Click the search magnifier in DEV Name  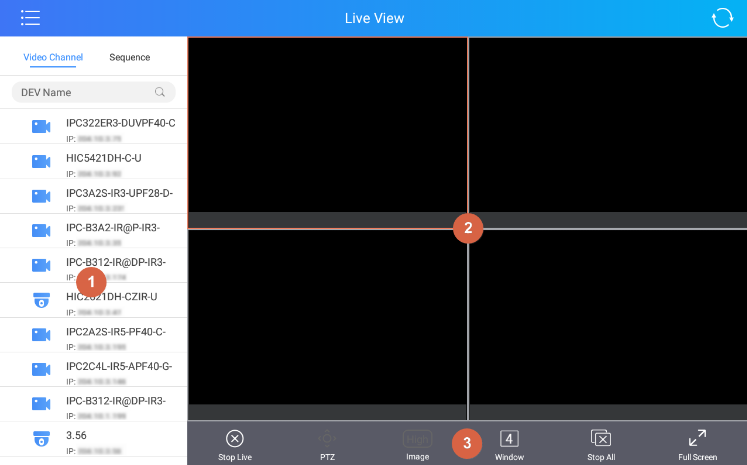pos(160,92)
